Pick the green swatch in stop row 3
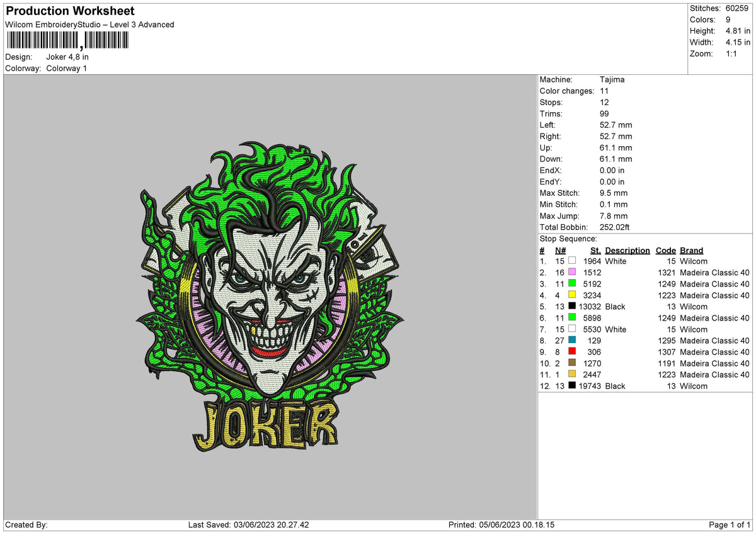Image resolution: width=756 pixels, height=534 pixels. coord(572,283)
